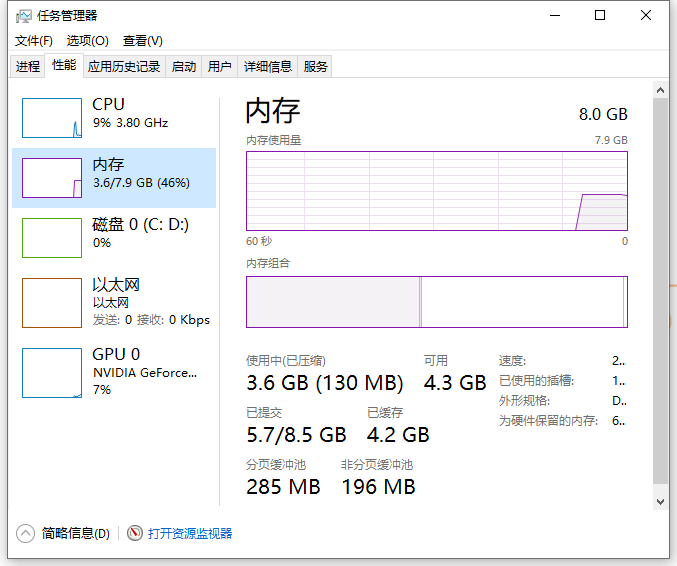Select the 以太网 Ethernet graph thumbnail
677x566 pixels.
click(51, 303)
